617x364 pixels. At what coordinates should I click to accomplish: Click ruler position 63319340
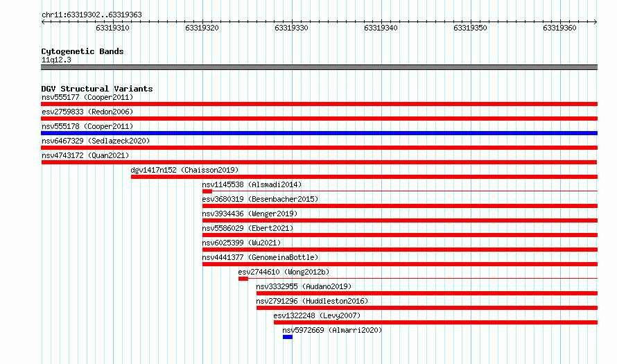(381, 28)
